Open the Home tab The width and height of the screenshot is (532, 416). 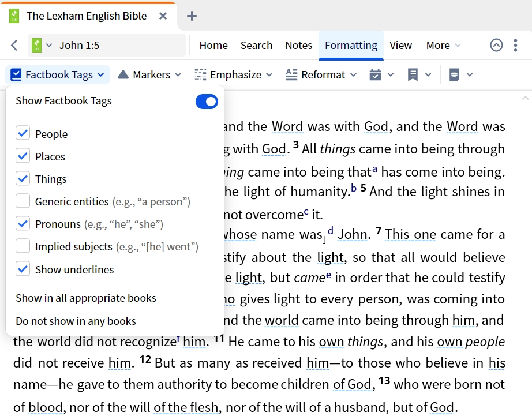(213, 45)
